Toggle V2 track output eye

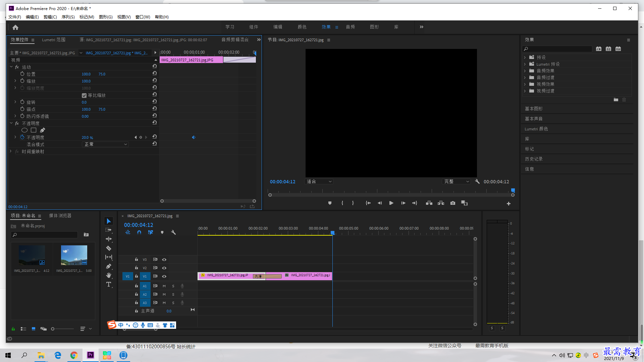[164, 268]
